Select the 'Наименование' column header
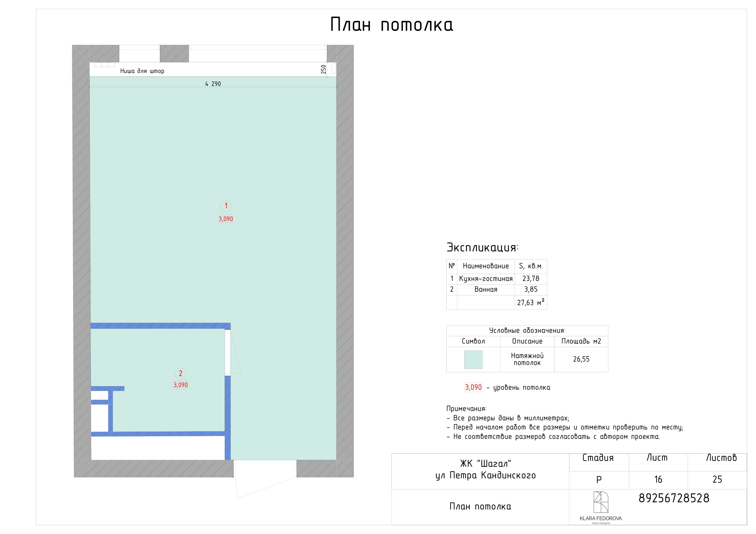This screenshot has height=534, width=756. coord(486,266)
